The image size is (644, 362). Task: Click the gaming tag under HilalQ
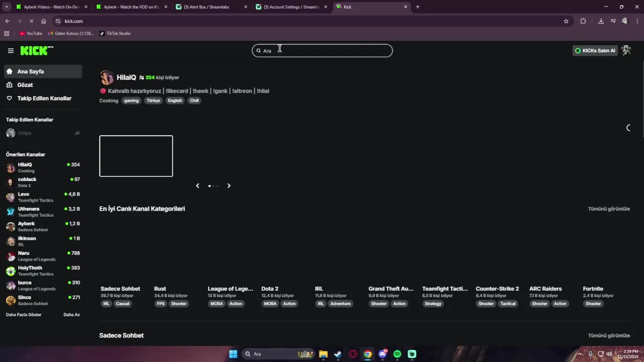(131, 101)
